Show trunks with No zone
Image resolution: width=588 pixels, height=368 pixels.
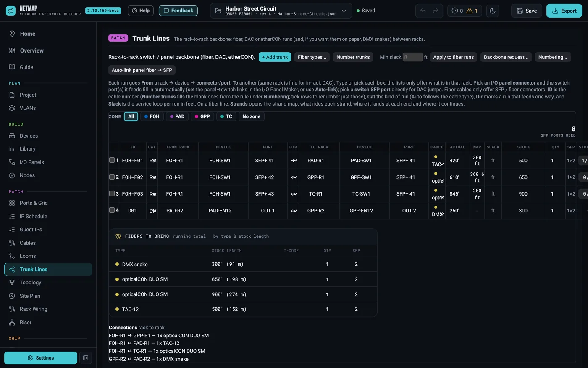252,116
